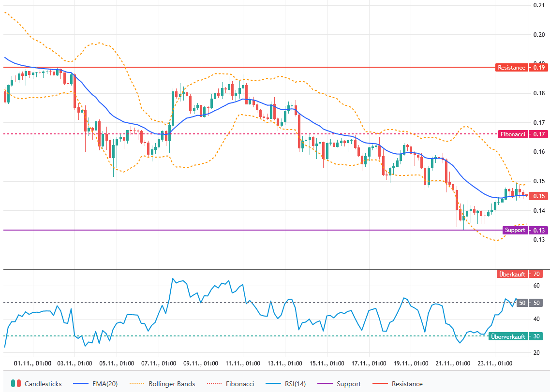Click the purple Support legend line marker
The width and height of the screenshot is (550, 392).
pyautogui.click(x=325, y=384)
